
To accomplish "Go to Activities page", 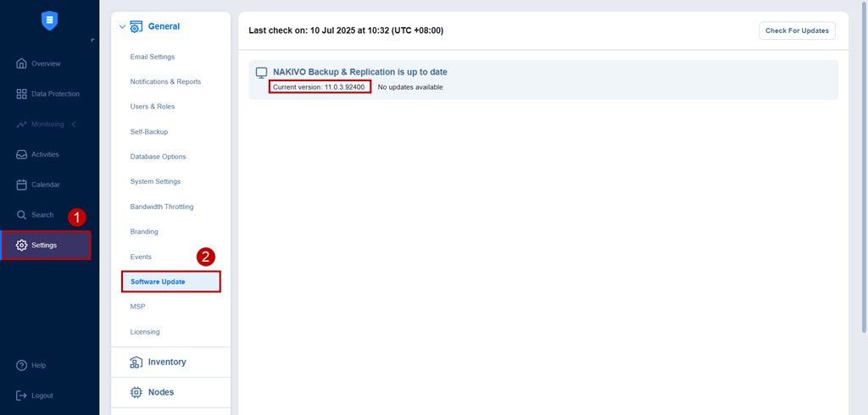I will [45, 154].
